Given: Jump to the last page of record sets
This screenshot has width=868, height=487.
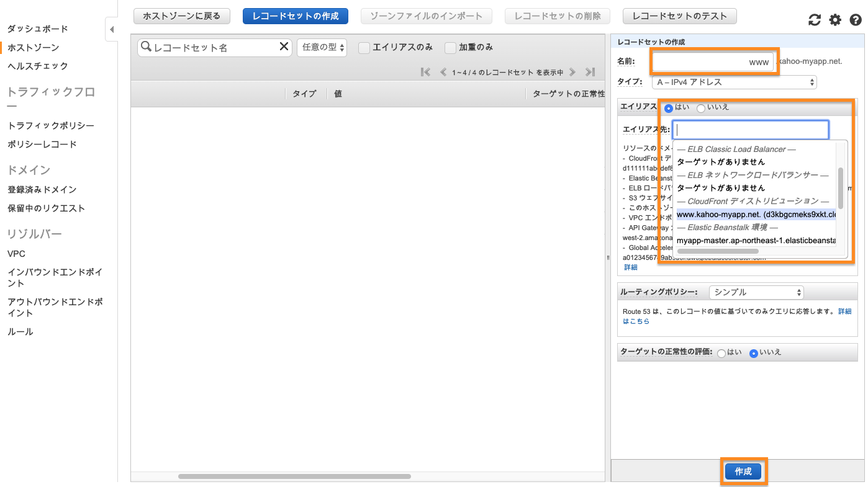Looking at the screenshot, I should coord(590,72).
